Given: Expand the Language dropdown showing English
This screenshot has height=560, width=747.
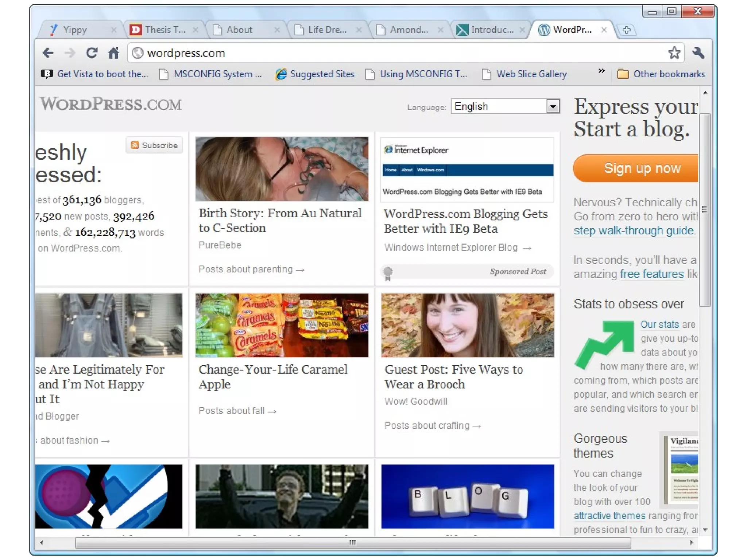Looking at the screenshot, I should point(553,106).
